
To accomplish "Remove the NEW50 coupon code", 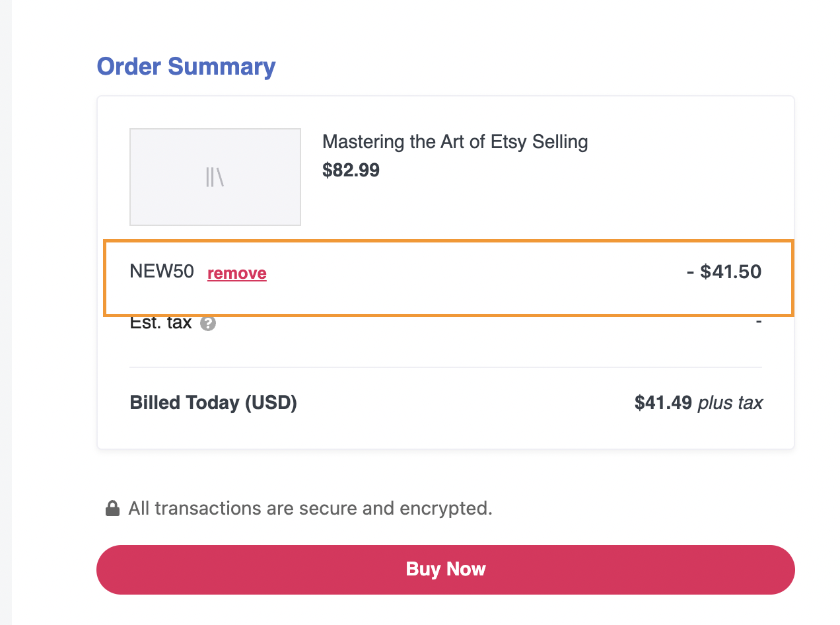I will (x=237, y=273).
